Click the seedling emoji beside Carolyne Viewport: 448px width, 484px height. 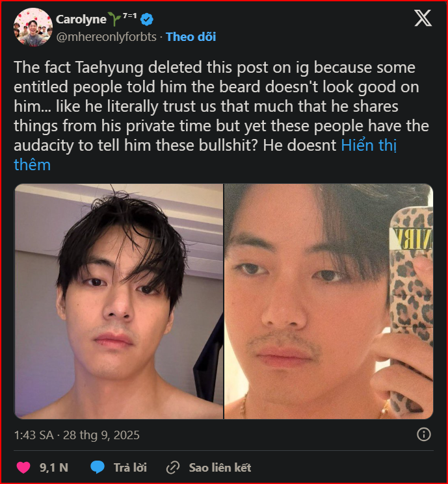click(x=114, y=19)
